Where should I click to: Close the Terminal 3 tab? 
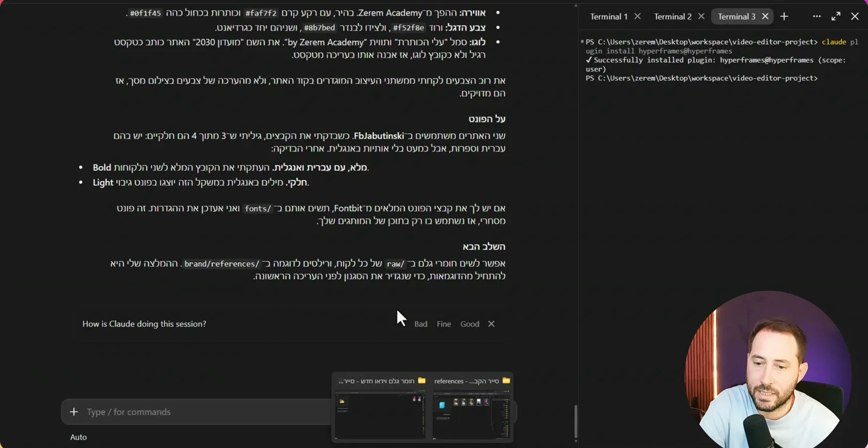(x=765, y=16)
